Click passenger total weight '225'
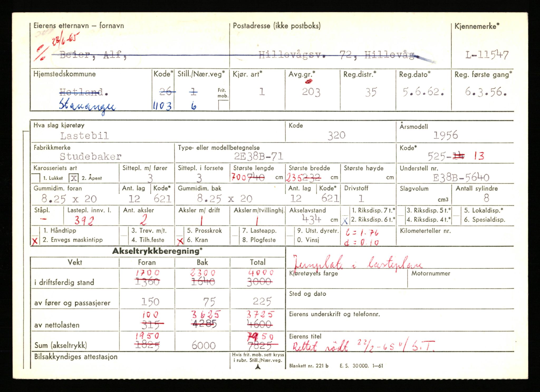Screen dimensions: 540x392 point(262,301)
